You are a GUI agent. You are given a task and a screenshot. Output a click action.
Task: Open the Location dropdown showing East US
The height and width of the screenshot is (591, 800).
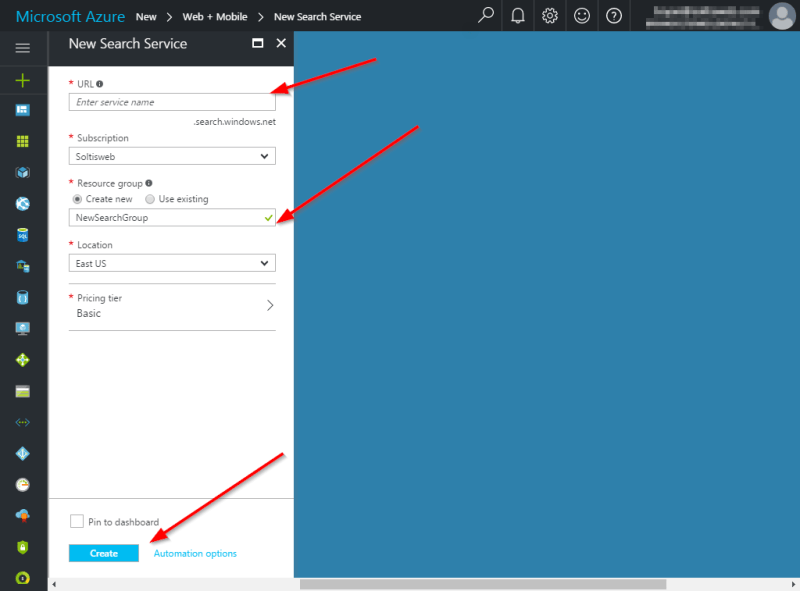171,263
